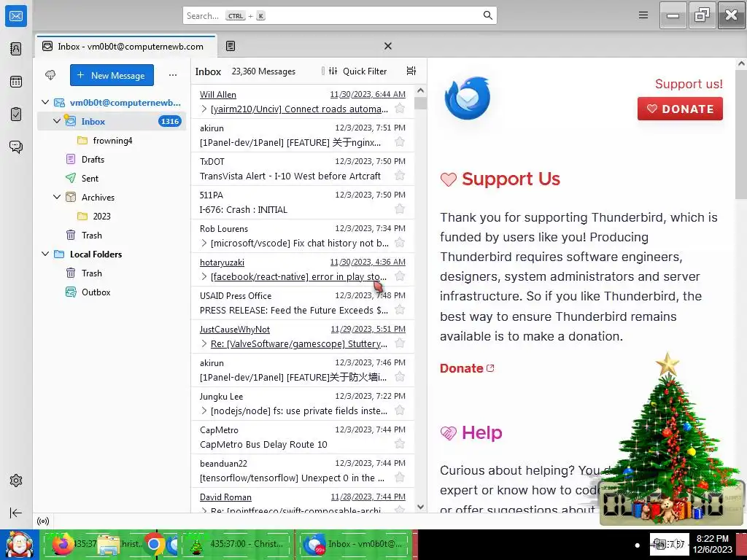The width and height of the screenshot is (747, 560).
Task: Open the Chat space
Action: tap(16, 147)
